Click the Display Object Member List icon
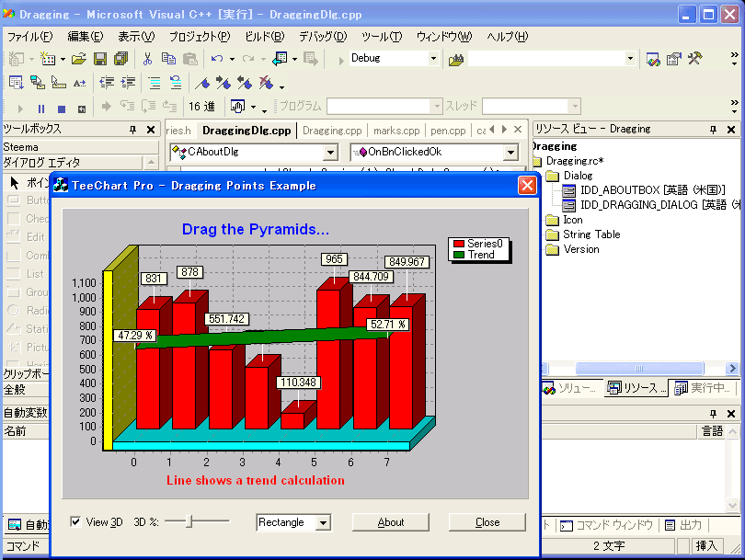The image size is (745, 560). point(17,83)
